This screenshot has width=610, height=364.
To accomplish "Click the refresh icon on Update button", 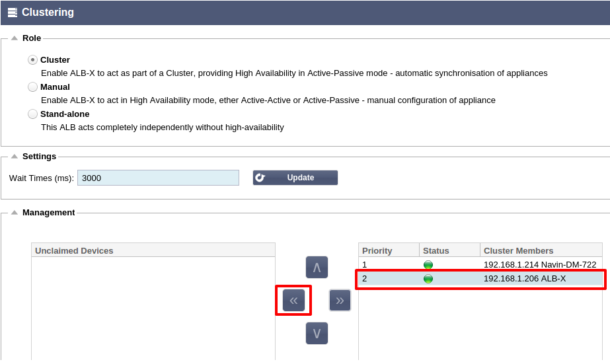I will [260, 178].
